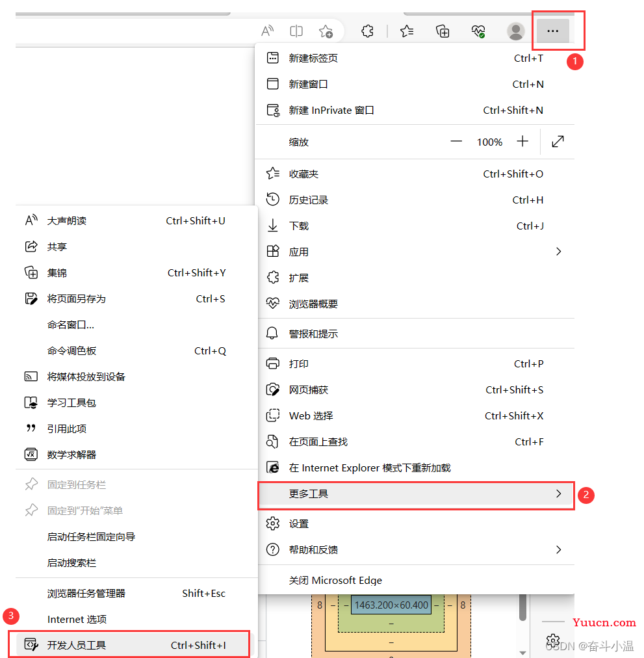Choose 打印 from the menu
Image resolution: width=644 pixels, height=658 pixels.
415,364
